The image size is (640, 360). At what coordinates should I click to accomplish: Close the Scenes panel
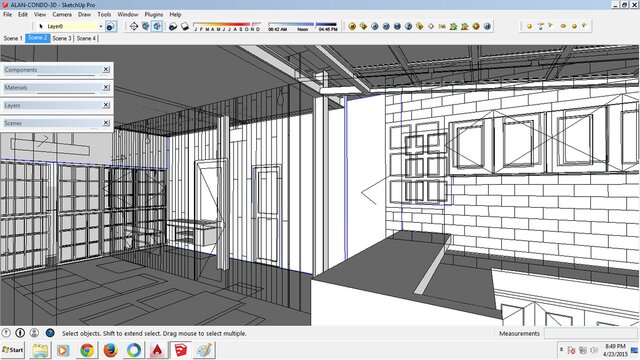pos(106,122)
